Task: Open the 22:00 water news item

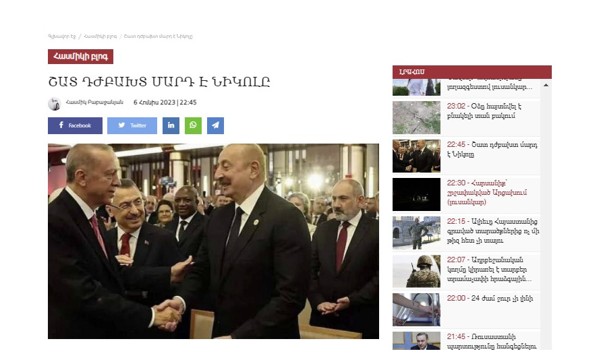Action: (x=466, y=309)
